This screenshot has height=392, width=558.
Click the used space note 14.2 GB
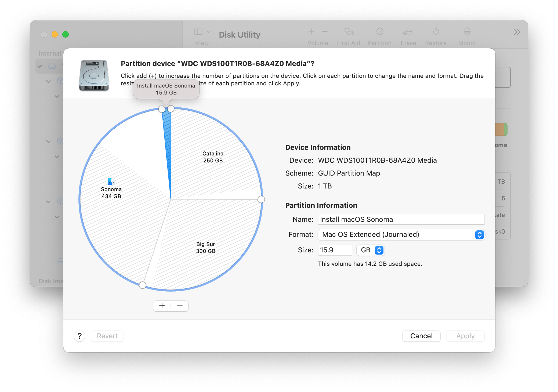point(370,264)
